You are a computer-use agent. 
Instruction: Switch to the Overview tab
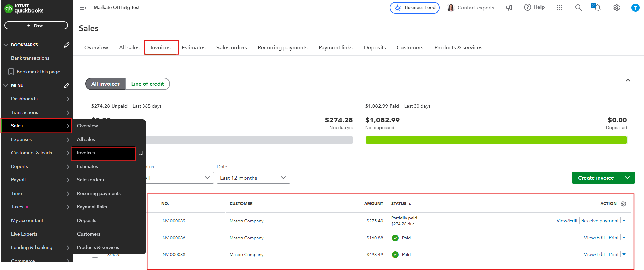pyautogui.click(x=96, y=47)
